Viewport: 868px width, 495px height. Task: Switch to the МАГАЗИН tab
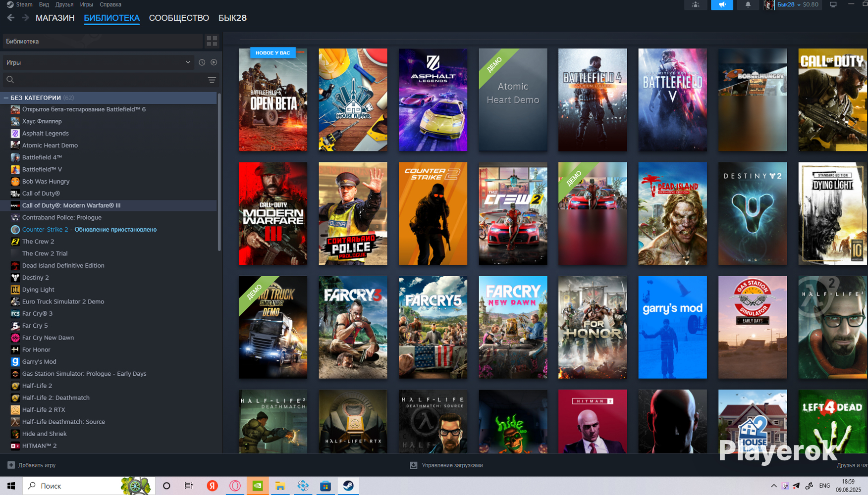pyautogui.click(x=55, y=18)
